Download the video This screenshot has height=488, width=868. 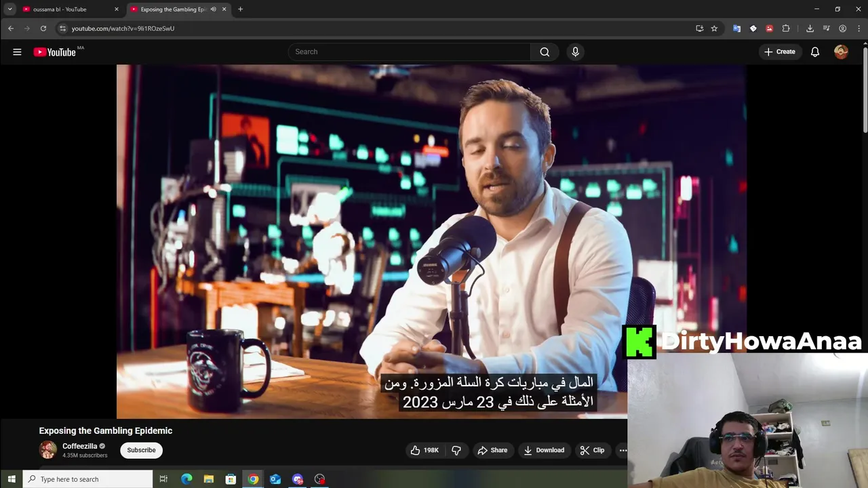[x=544, y=450]
